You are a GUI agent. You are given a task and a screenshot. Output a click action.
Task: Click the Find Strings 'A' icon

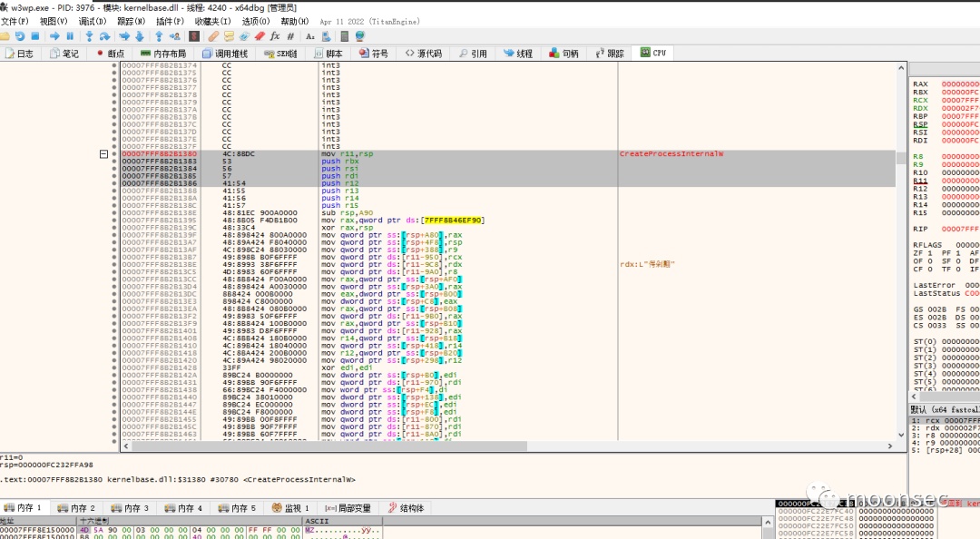310,37
